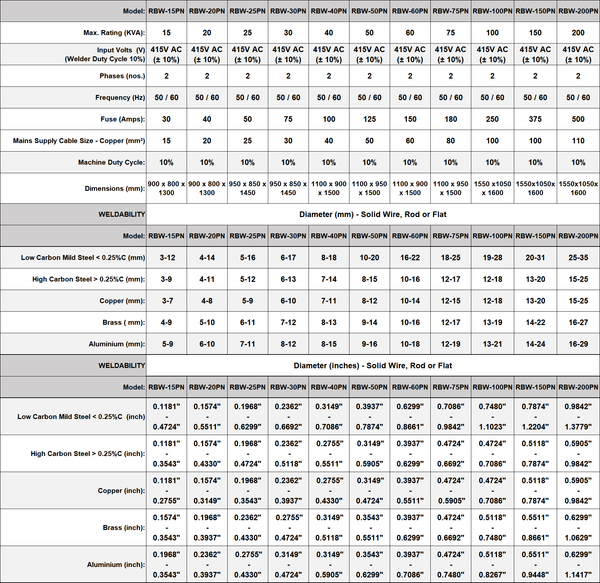Select the 200 KVA max rating cell
Image resolution: width=600 pixels, height=583 pixels.
(x=578, y=33)
